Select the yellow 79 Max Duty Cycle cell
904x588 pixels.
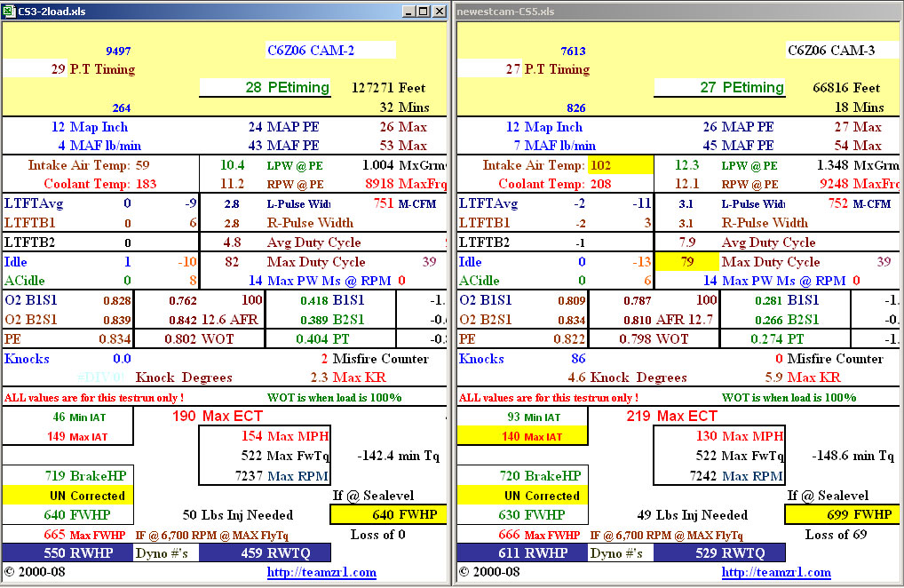[x=686, y=262]
